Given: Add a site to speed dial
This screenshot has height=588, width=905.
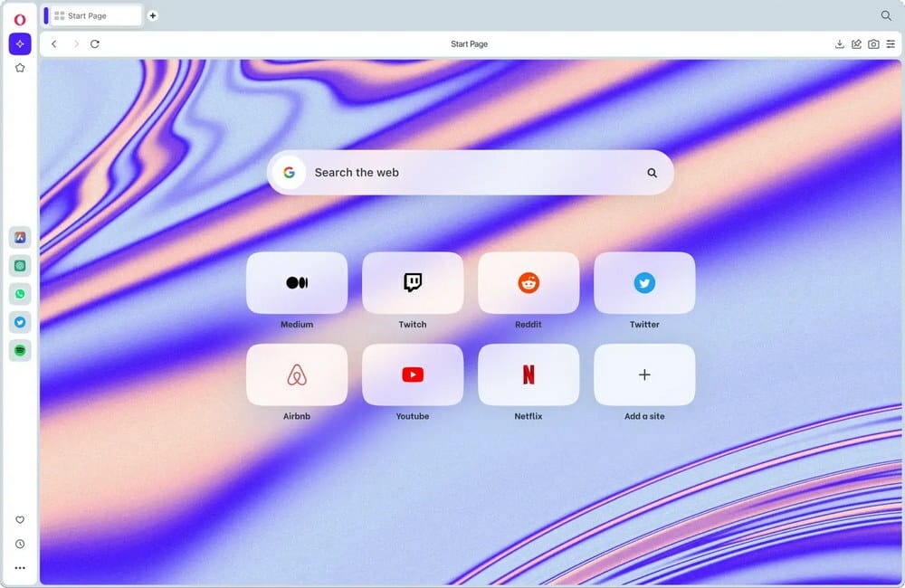Looking at the screenshot, I should pyautogui.click(x=644, y=374).
